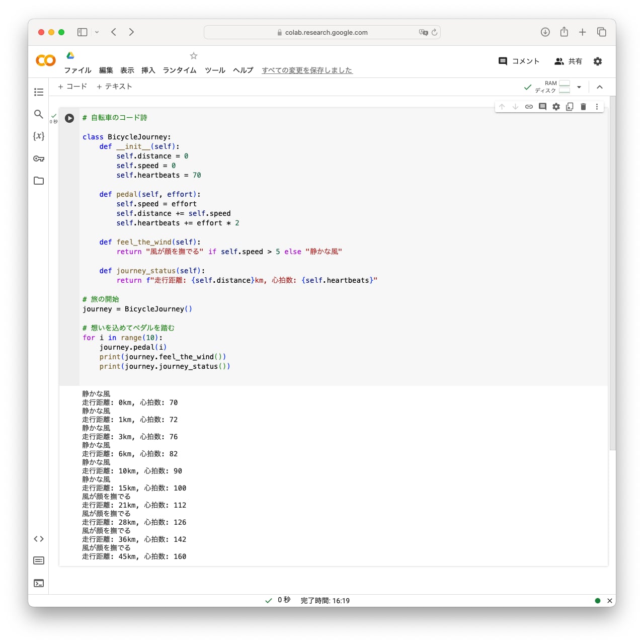Open more cell actions three-dot menu
The height and width of the screenshot is (644, 644).
(597, 107)
